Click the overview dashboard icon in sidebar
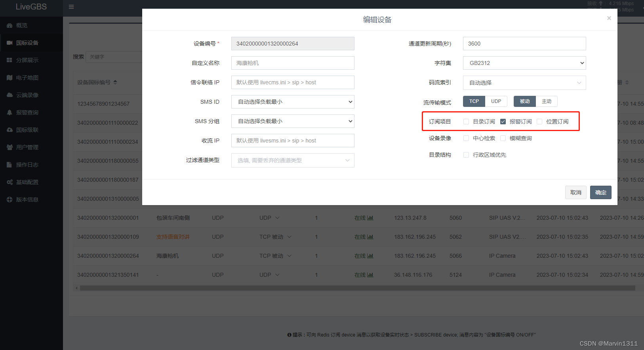 pyautogui.click(x=10, y=25)
